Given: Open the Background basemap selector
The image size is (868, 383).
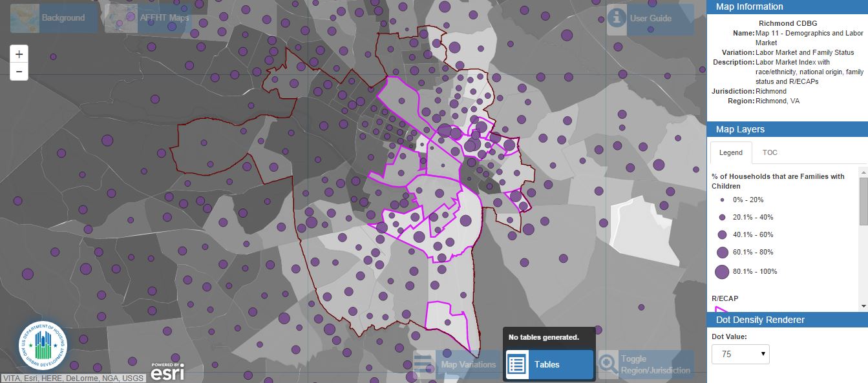Looking at the screenshot, I should coord(54,18).
